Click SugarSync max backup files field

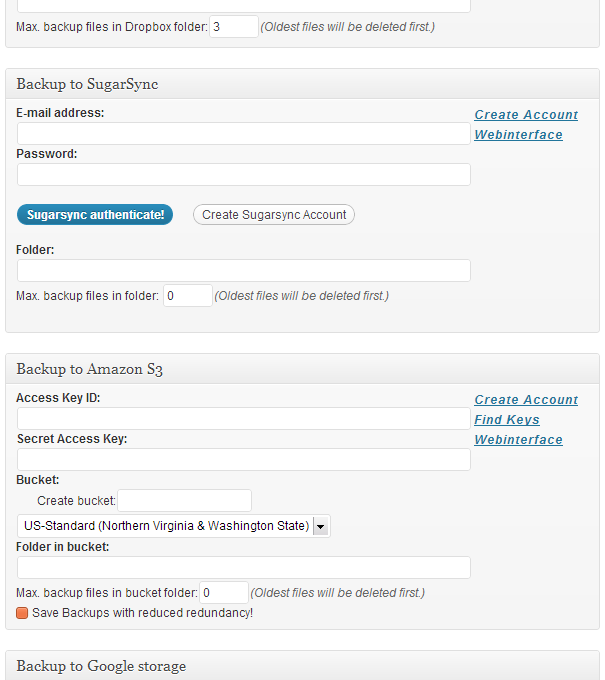click(188, 296)
